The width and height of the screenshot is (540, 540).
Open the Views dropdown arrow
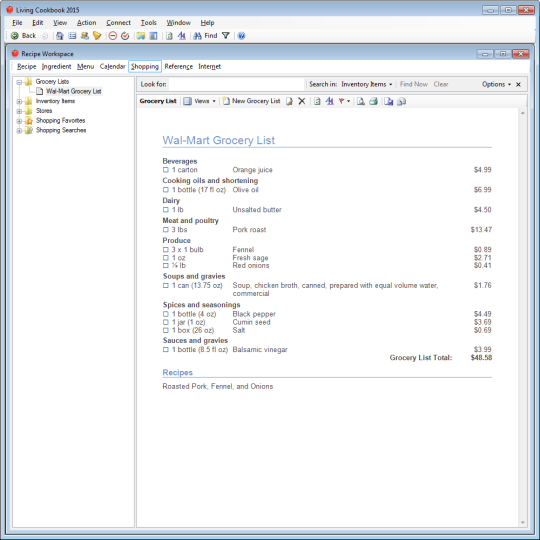(x=214, y=101)
